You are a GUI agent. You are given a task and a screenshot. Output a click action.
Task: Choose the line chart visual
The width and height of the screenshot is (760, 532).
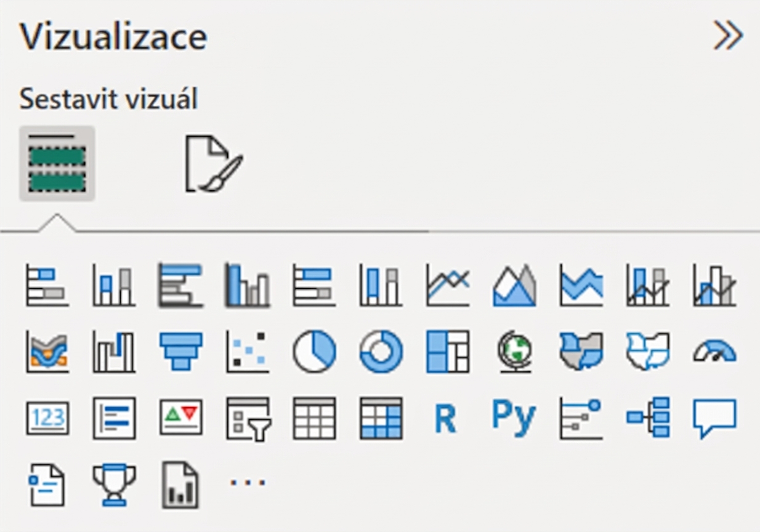pos(448,285)
